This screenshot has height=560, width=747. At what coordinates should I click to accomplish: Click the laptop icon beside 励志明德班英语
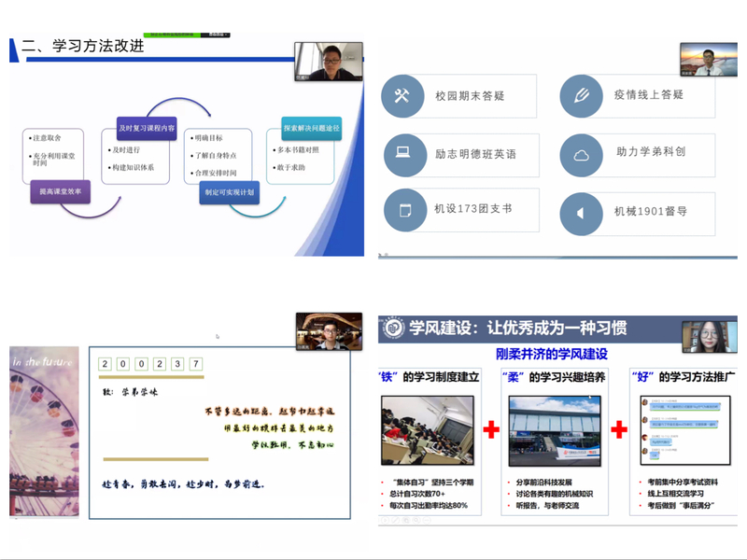pos(403,152)
